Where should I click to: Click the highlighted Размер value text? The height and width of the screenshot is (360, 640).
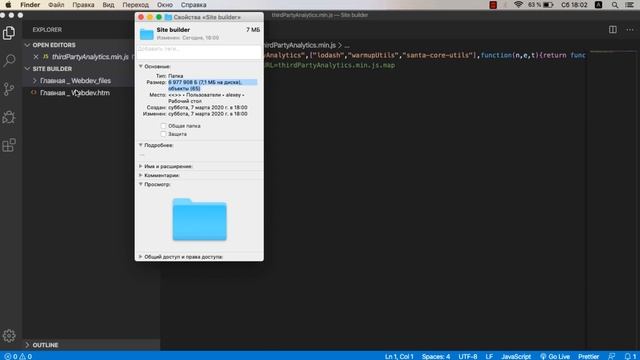click(x=213, y=85)
